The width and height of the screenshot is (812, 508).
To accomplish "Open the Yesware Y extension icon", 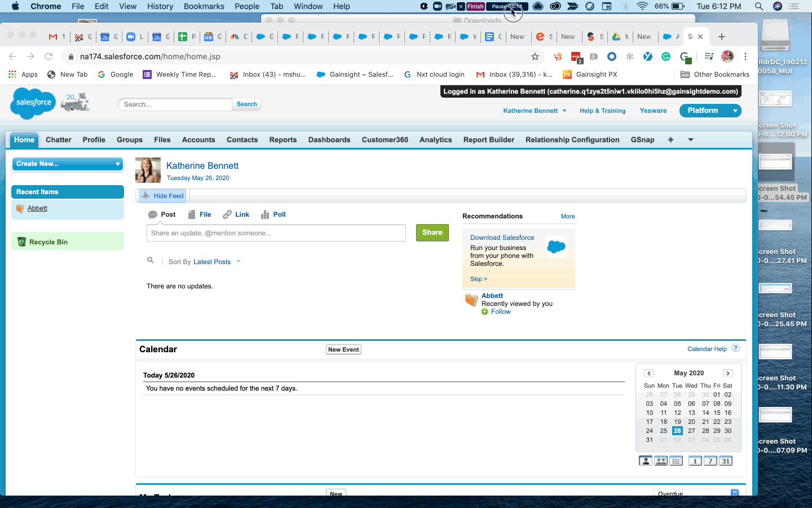I will coord(648,56).
